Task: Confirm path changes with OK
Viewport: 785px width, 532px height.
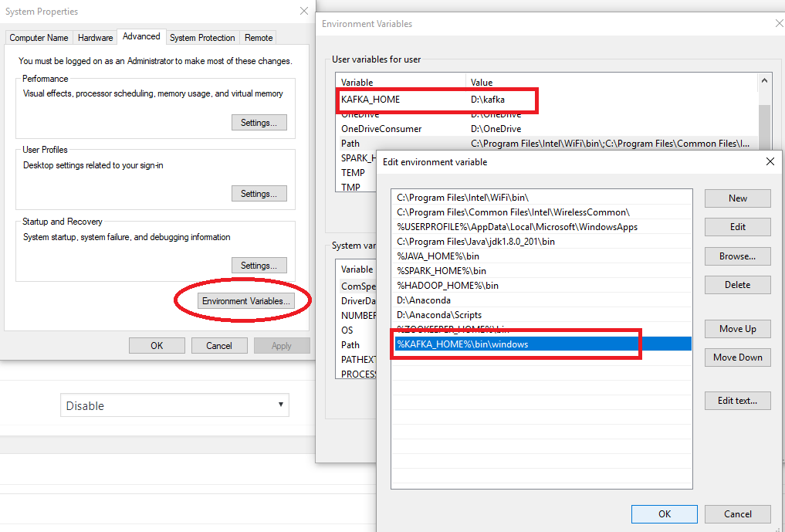Action: [x=664, y=513]
